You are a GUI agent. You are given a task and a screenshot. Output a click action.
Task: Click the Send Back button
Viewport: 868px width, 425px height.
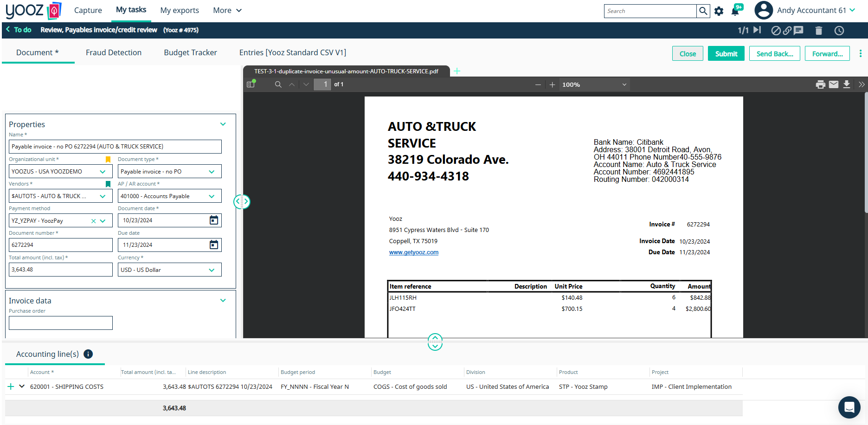tap(775, 54)
